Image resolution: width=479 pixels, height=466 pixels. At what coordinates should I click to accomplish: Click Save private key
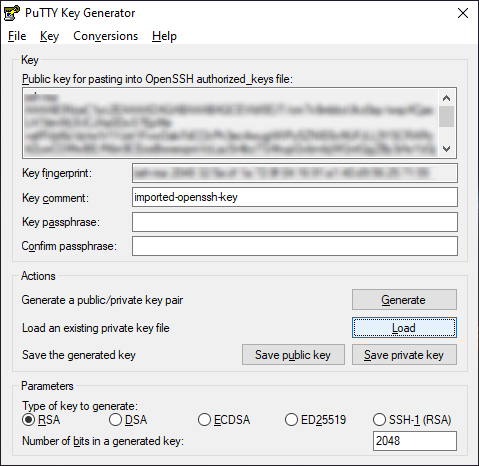(404, 355)
